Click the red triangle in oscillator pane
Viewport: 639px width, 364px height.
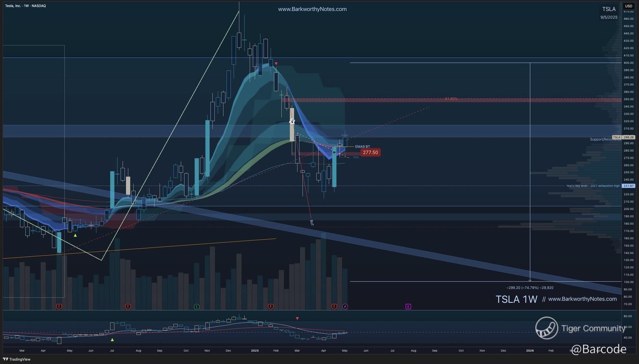tap(297, 318)
